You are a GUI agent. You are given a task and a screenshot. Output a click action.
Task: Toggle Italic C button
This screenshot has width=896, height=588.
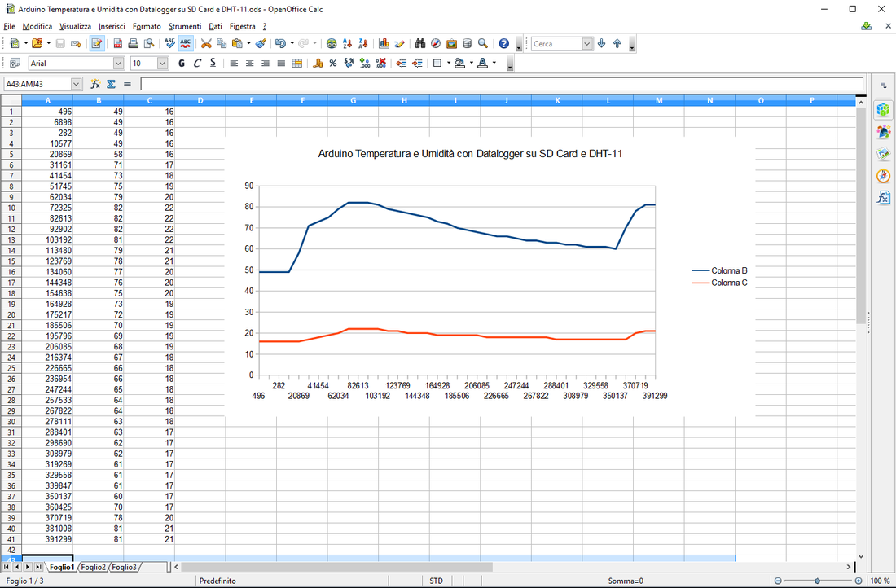(197, 64)
